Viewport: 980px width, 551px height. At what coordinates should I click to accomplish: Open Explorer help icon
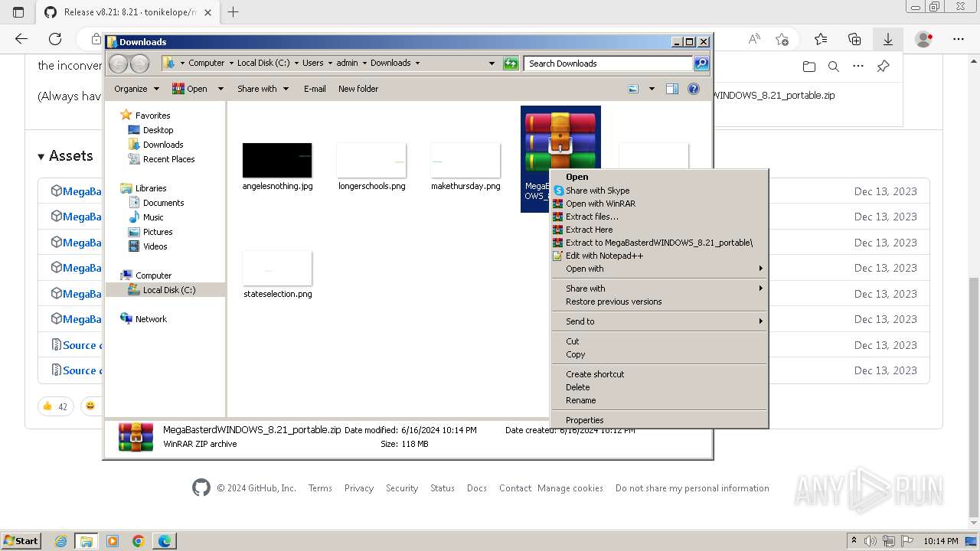coord(694,89)
